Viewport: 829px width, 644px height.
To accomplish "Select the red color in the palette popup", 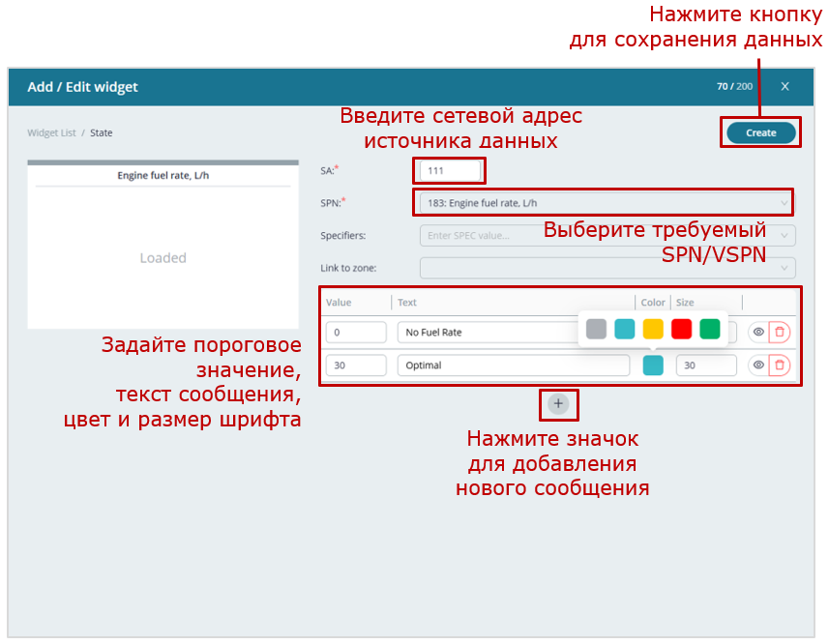I will pos(681,329).
